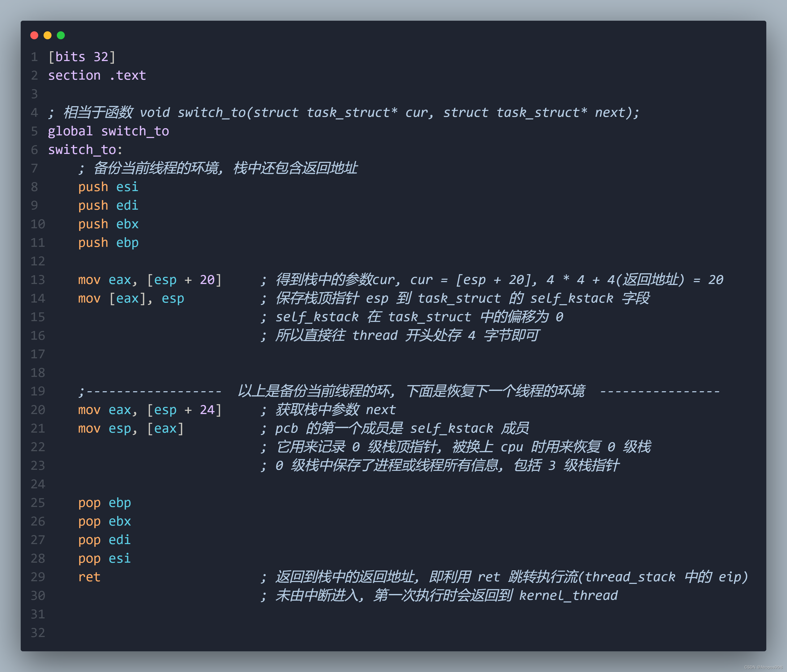Screen dimensions: 787x672
Task: Click the '保存栈顶指针 esp' comment on line 14
Action: (332, 298)
